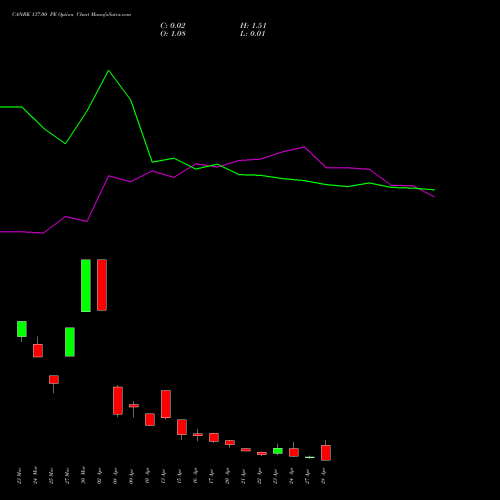500x500 pixels.
Task: Click the 27 Apr date label
Action: (307, 476)
